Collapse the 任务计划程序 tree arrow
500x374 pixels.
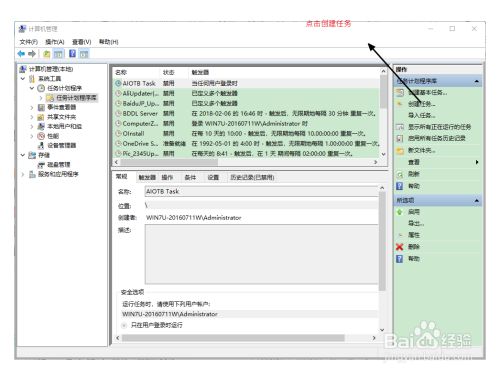(x=32, y=88)
